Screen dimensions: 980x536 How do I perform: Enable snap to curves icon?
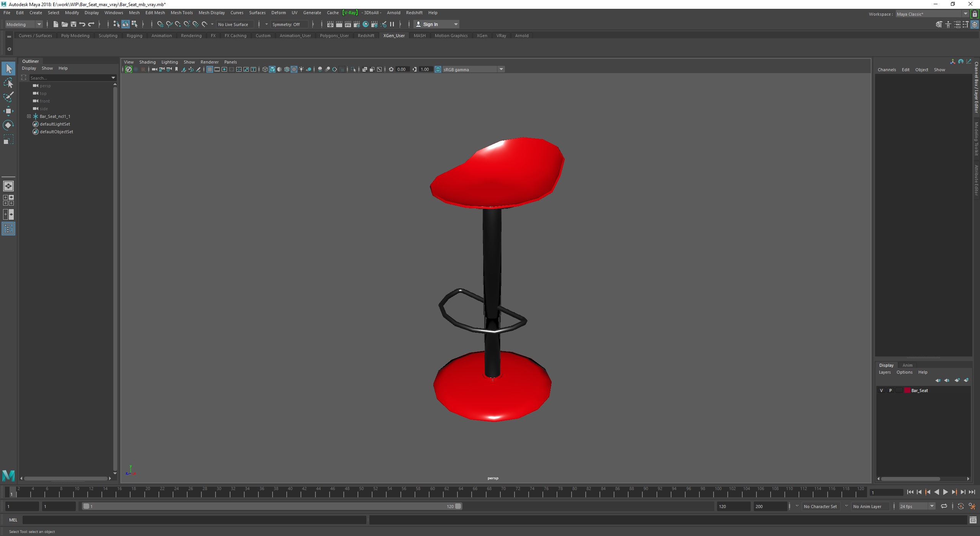[169, 24]
